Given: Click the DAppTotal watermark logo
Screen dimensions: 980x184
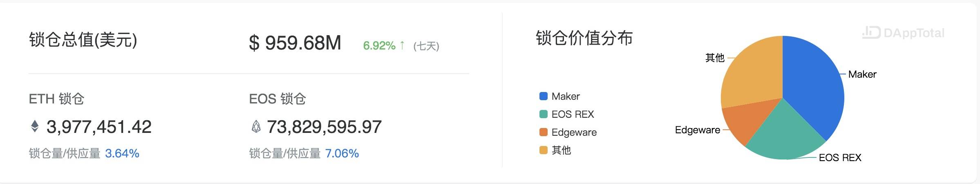Looking at the screenshot, I should [903, 33].
